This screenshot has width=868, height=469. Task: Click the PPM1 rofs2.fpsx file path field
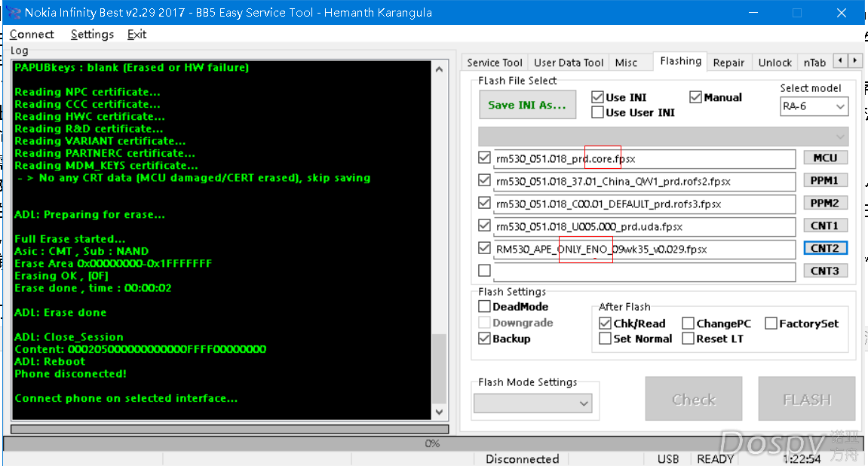coord(644,181)
